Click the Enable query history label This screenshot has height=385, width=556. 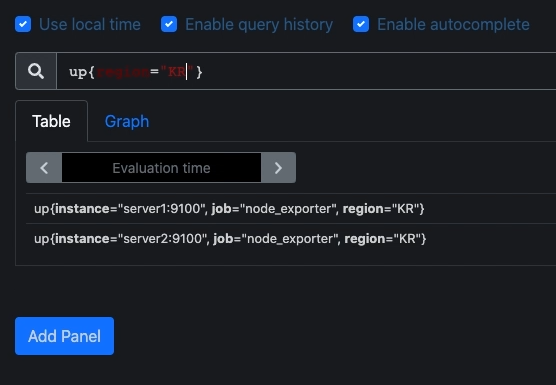point(259,24)
